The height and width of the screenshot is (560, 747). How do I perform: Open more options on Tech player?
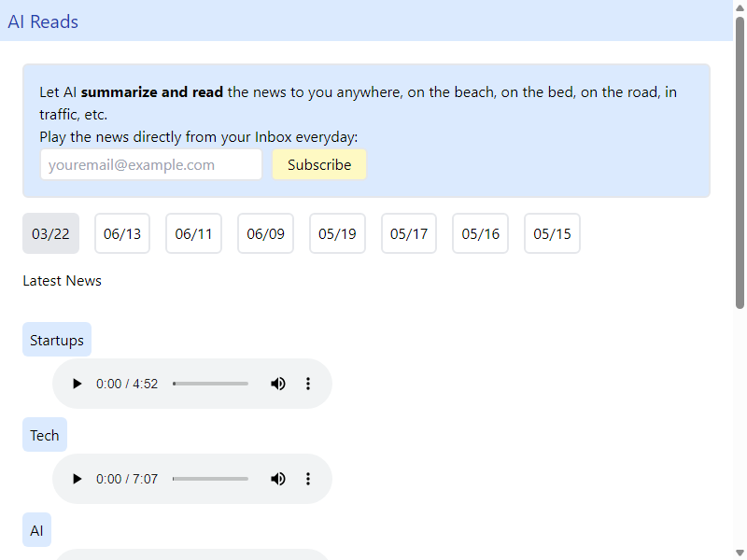point(308,479)
